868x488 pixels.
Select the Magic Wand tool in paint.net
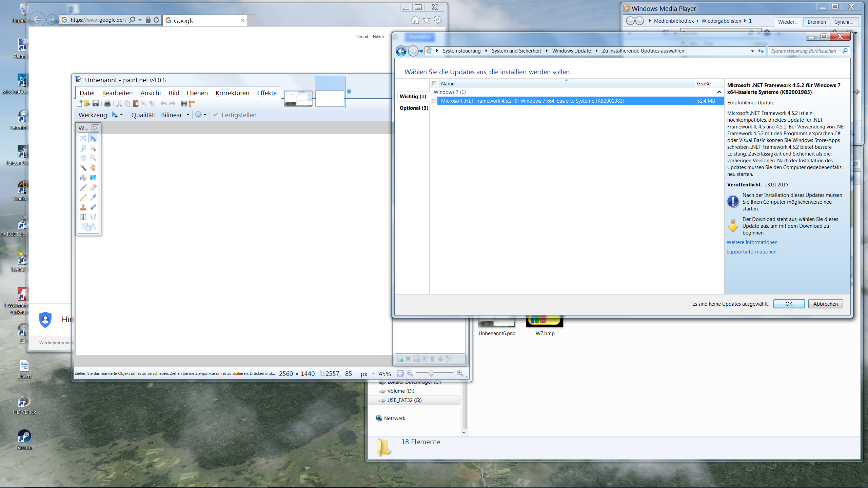pyautogui.click(x=83, y=167)
